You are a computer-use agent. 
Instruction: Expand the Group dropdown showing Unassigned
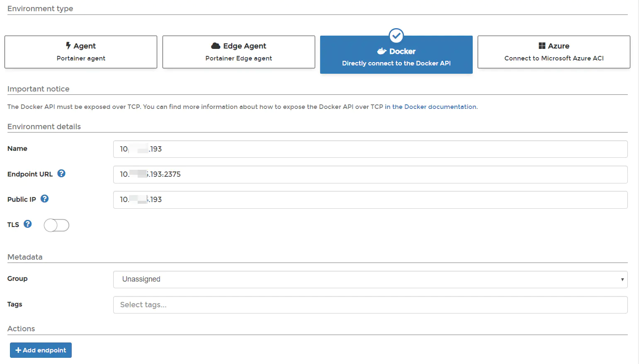coord(370,280)
